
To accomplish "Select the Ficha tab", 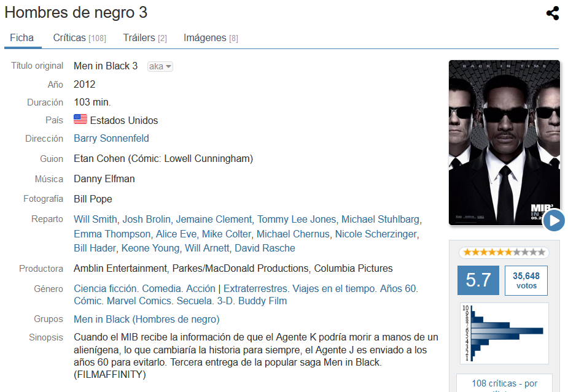I will pos(21,38).
